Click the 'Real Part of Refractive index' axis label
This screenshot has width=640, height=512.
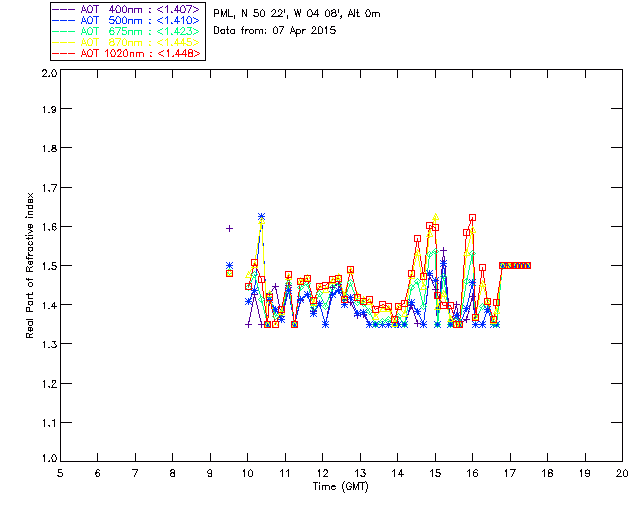[29, 265]
